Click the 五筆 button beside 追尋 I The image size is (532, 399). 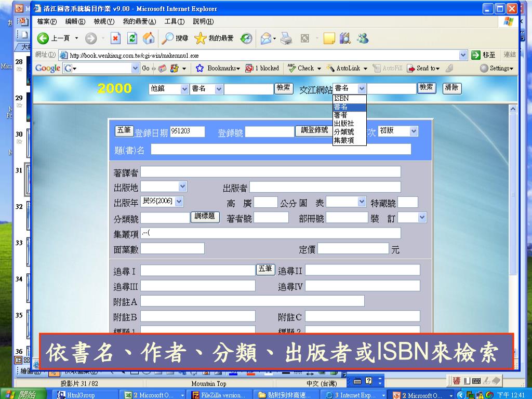coord(265,270)
